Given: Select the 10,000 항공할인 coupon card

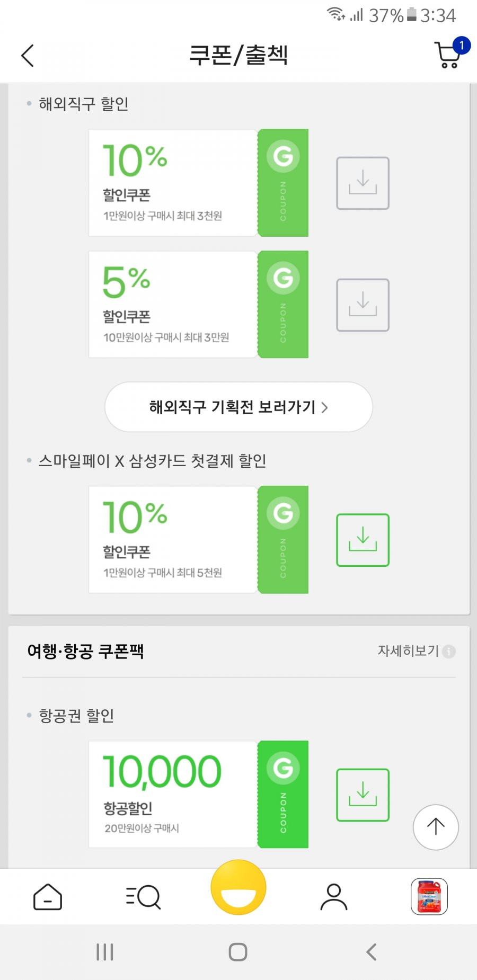Looking at the screenshot, I should 198,795.
